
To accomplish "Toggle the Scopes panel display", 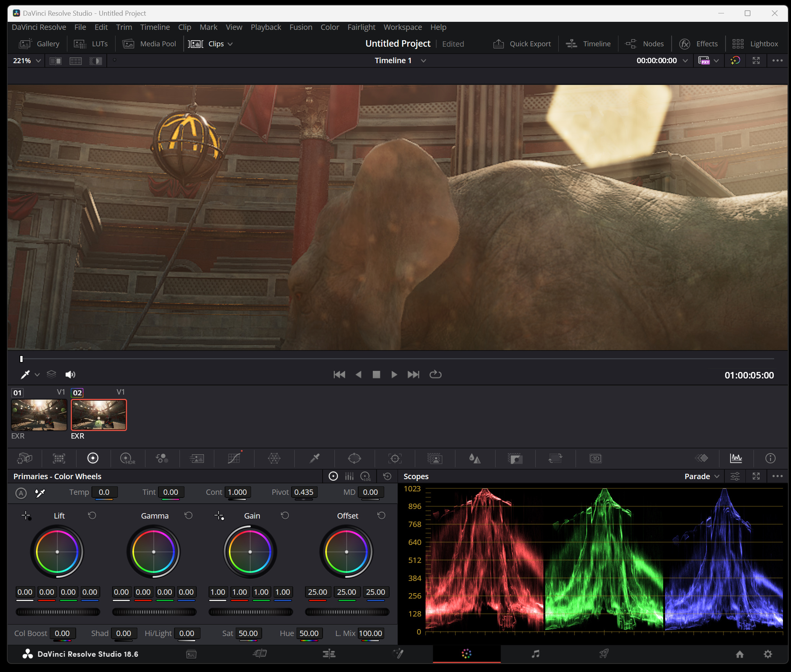I will (736, 458).
